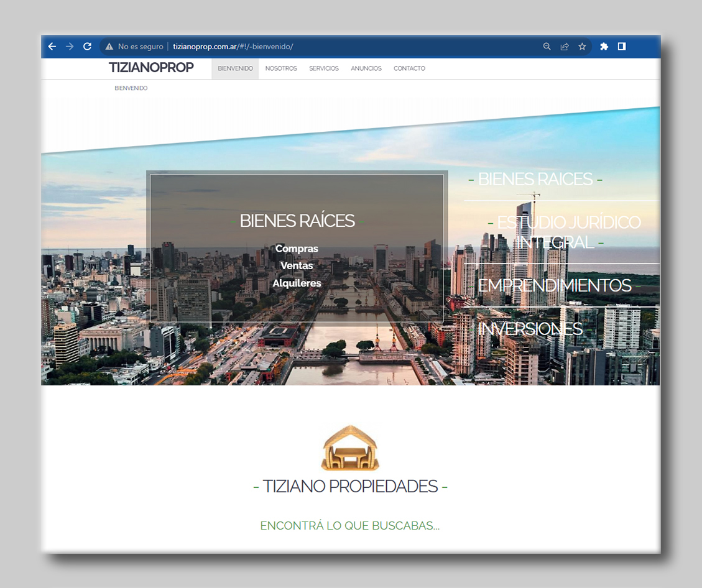The width and height of the screenshot is (702, 588).
Task: Choose EMPRENDIMIENTOS in the hero sidebar
Action: pos(555,285)
